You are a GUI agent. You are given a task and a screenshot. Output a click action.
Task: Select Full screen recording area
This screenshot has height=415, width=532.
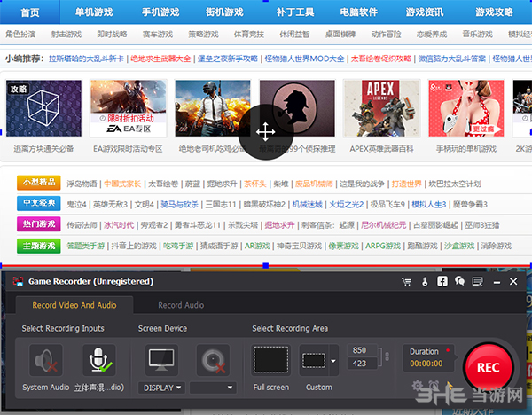pos(271,360)
